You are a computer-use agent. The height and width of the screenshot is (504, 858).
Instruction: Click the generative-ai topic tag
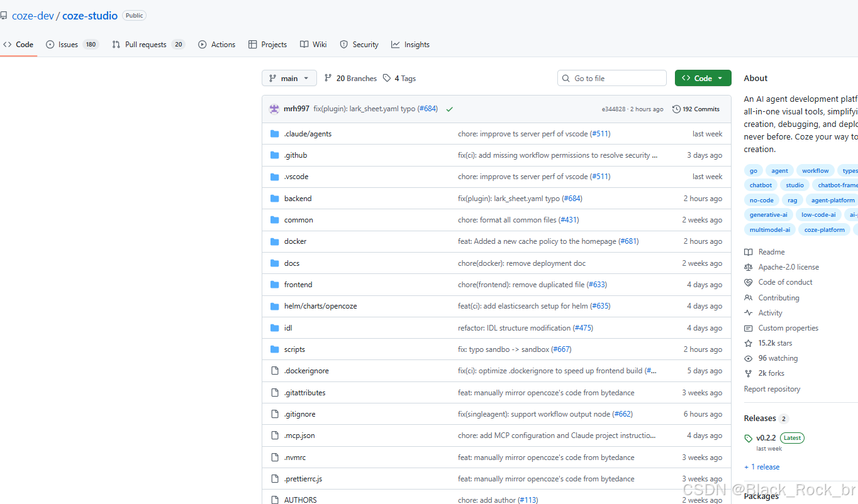[x=768, y=215]
